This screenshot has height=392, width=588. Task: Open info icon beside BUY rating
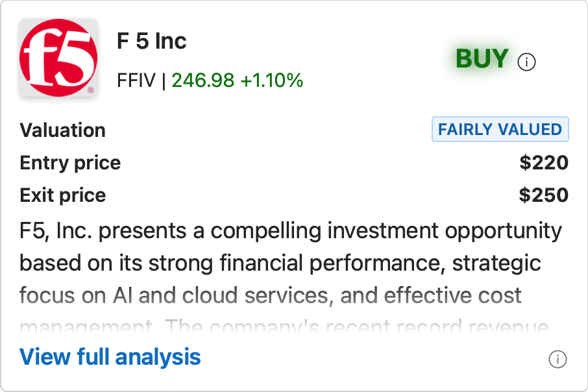526,62
